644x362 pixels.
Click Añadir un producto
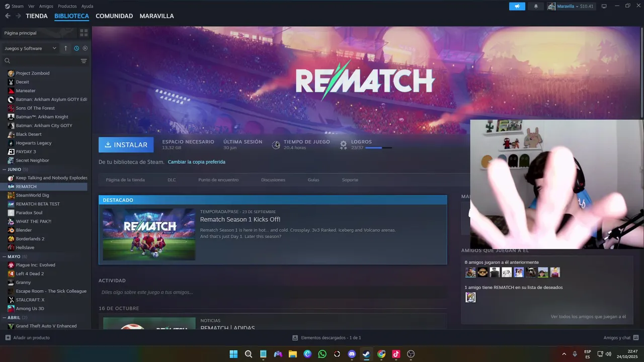click(28, 338)
